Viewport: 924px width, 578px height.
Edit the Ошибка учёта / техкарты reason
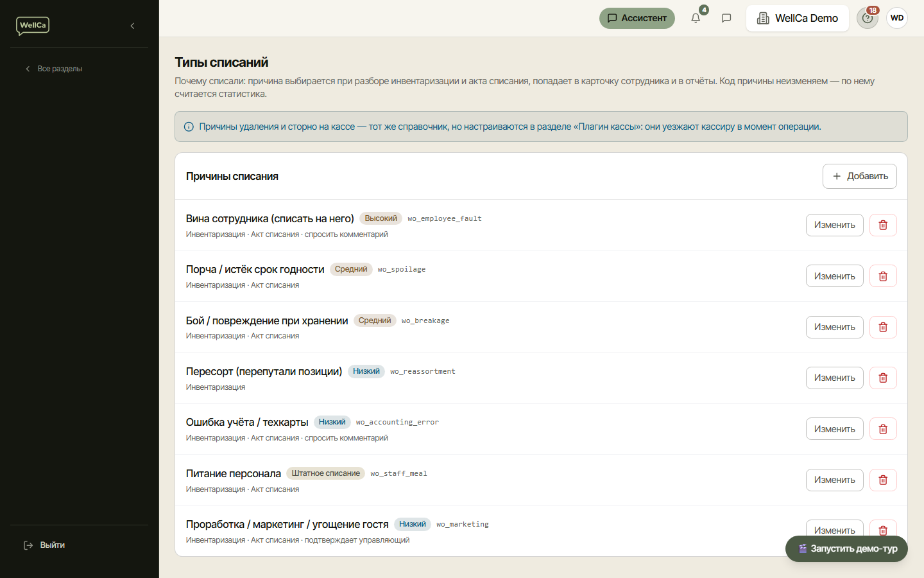click(x=835, y=429)
